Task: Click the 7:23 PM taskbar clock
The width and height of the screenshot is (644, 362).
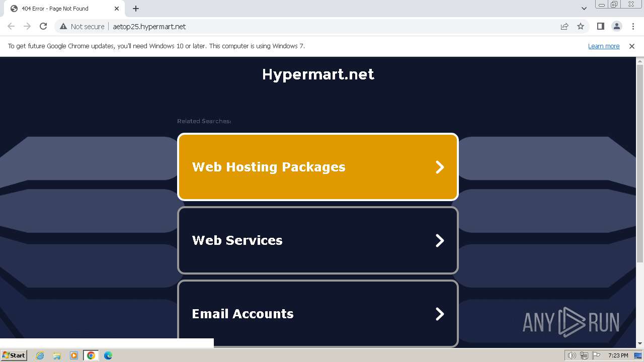Action: pos(618,355)
